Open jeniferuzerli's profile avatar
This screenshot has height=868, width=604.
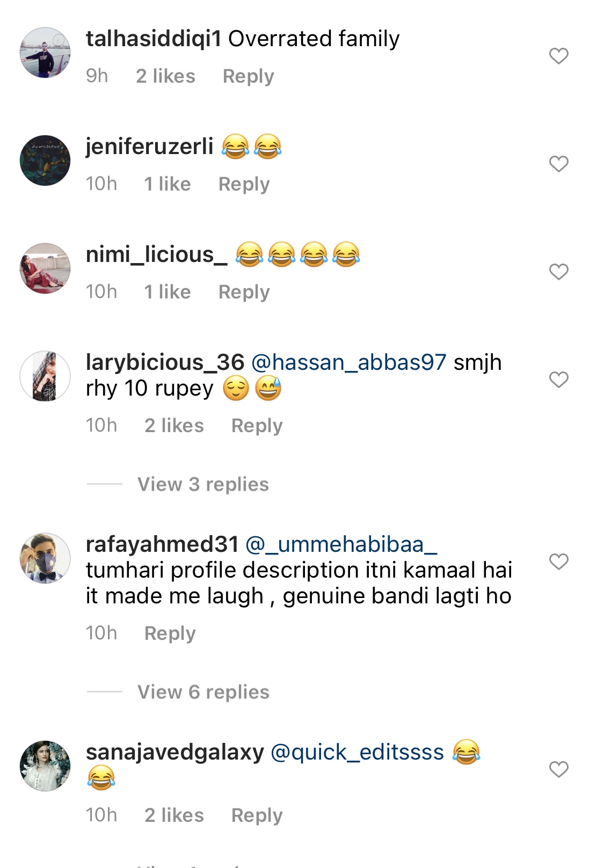(x=45, y=161)
